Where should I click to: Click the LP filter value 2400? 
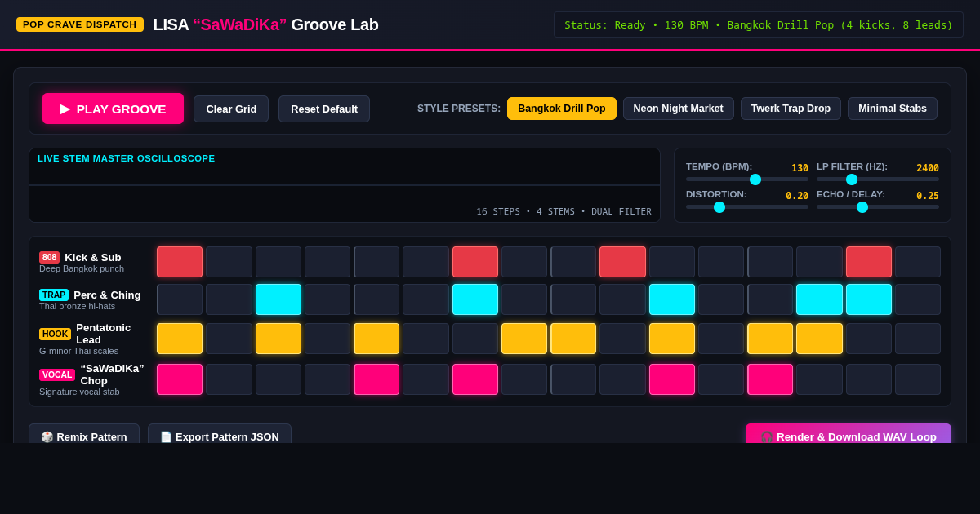click(928, 168)
